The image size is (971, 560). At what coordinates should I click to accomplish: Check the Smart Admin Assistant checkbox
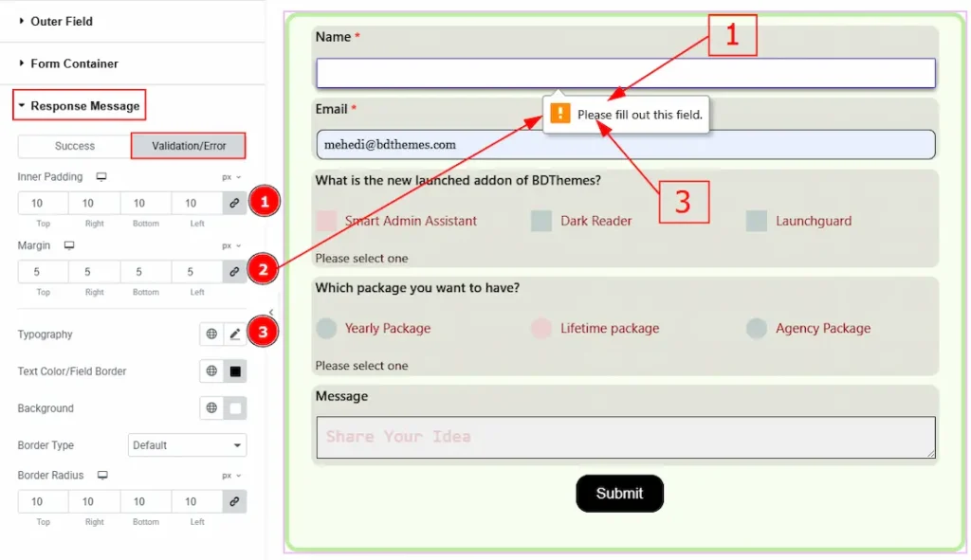pyautogui.click(x=326, y=221)
